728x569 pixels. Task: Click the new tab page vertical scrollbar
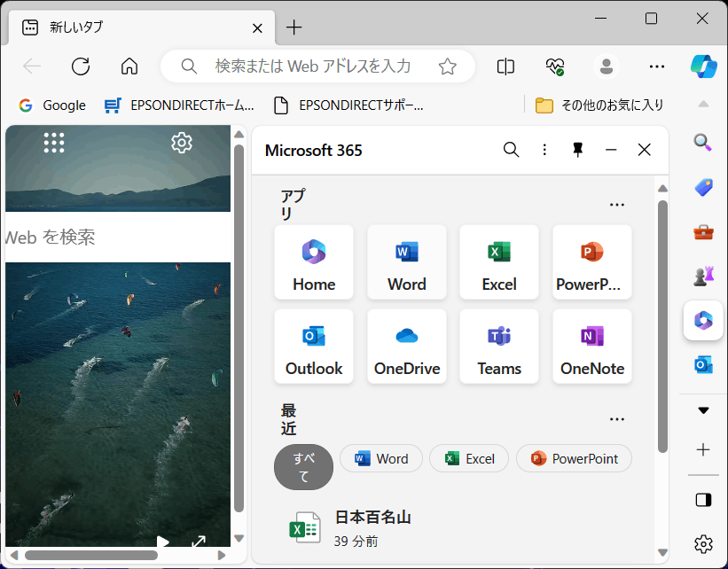[239, 329]
